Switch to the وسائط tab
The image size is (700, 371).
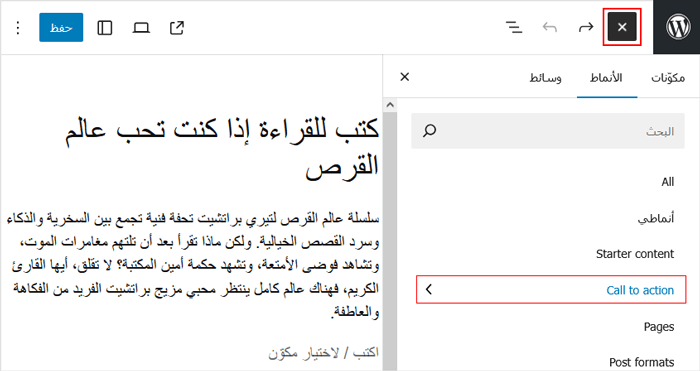tap(546, 78)
